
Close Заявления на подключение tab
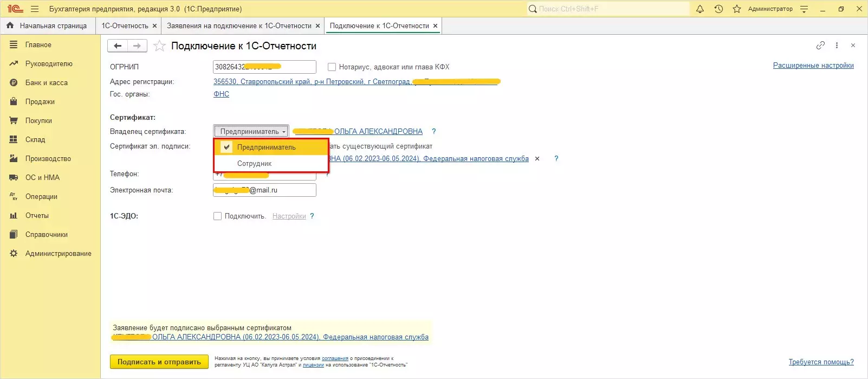tap(318, 25)
